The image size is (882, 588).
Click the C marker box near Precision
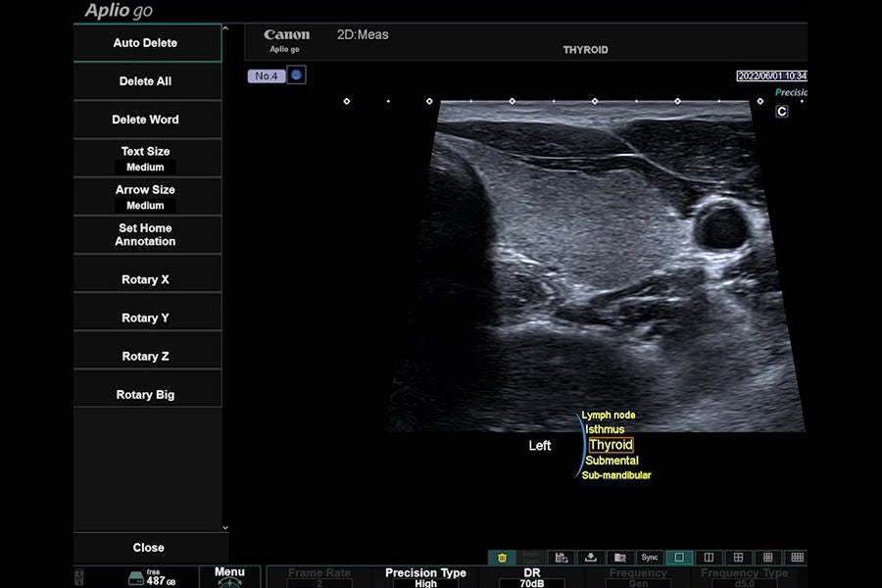782,112
